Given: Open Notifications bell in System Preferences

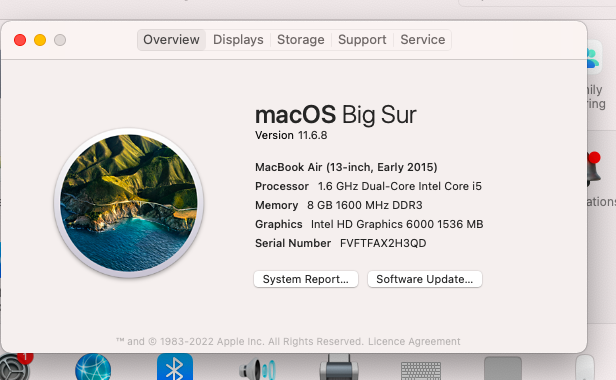Looking at the screenshot, I should pos(594,170).
